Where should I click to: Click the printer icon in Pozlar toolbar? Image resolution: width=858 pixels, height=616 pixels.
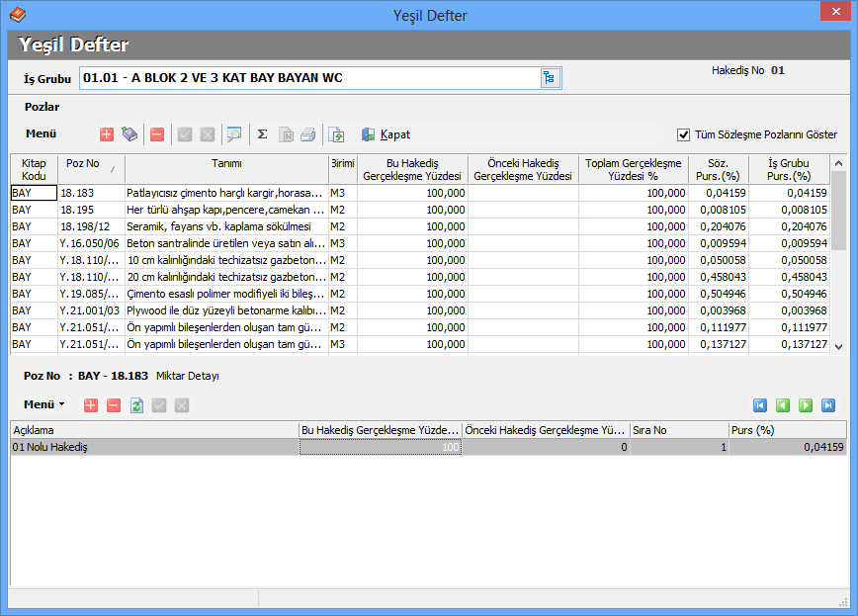click(x=307, y=134)
